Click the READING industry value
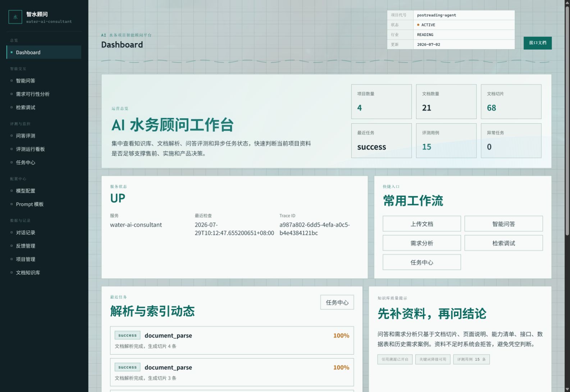570x392 pixels. tap(425, 35)
